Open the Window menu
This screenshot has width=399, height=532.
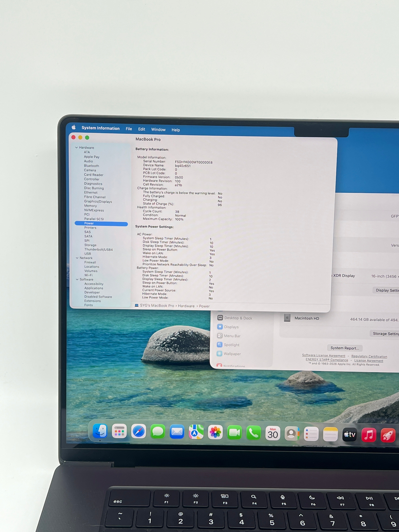(x=158, y=129)
